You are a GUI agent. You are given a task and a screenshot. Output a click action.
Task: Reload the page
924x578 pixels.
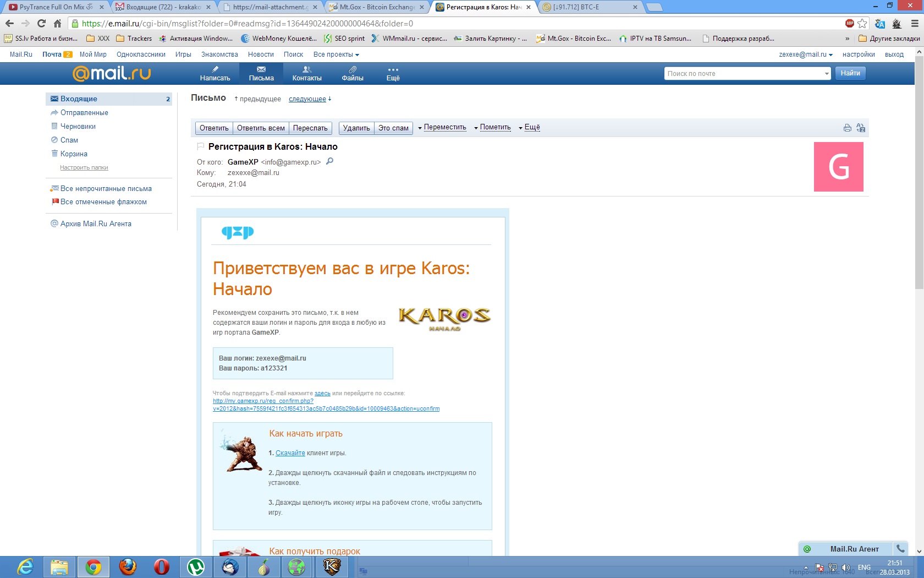pos(41,24)
